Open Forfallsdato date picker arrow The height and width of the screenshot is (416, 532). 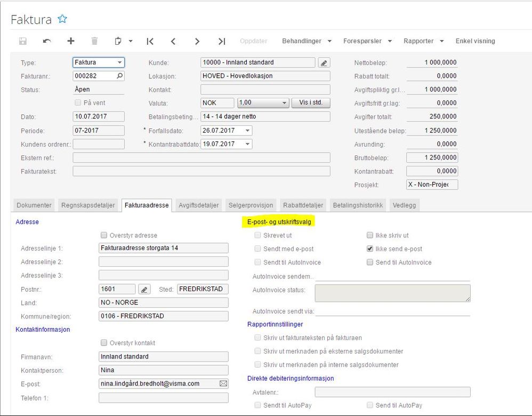click(248, 131)
